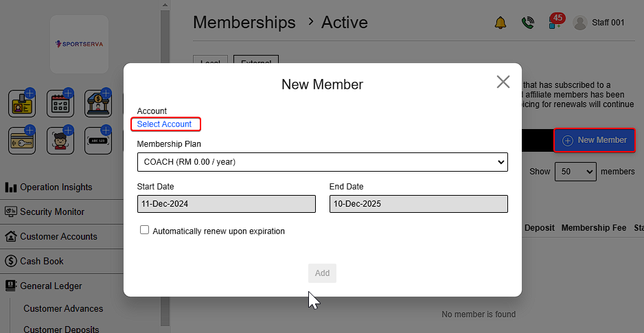
Task: Open the face recognition shortcut icon
Action: [60, 141]
